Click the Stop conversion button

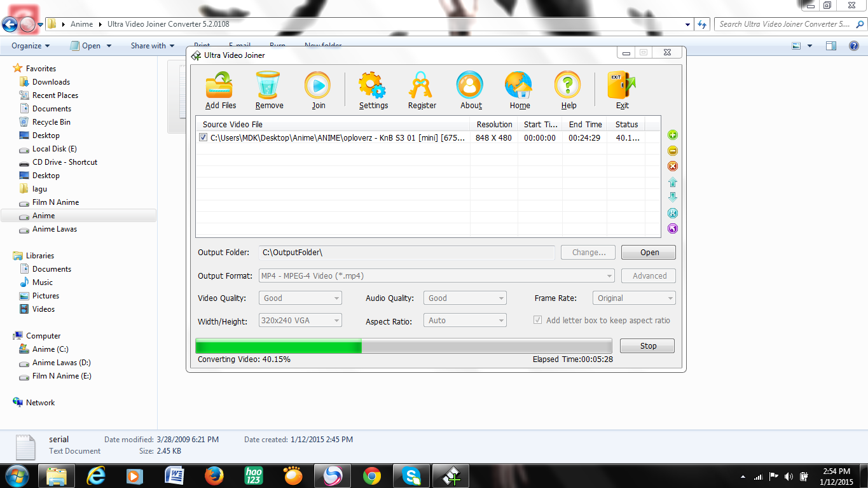[647, 346]
